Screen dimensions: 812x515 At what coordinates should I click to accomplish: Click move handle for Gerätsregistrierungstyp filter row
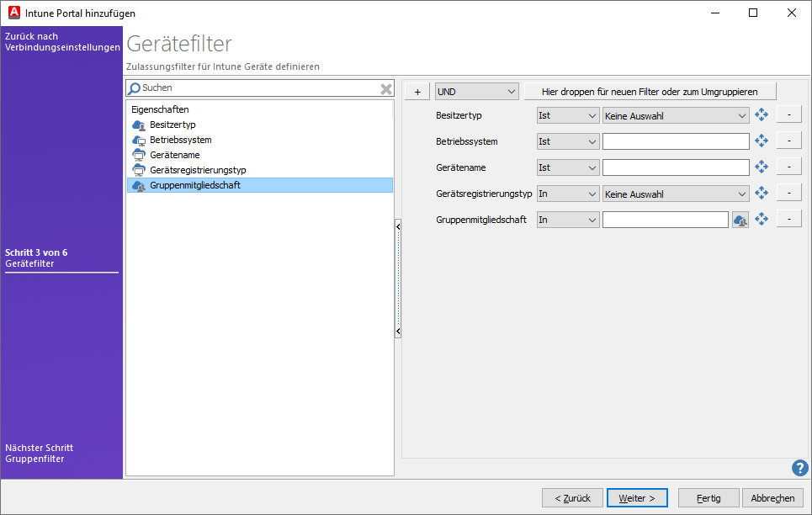coord(762,194)
